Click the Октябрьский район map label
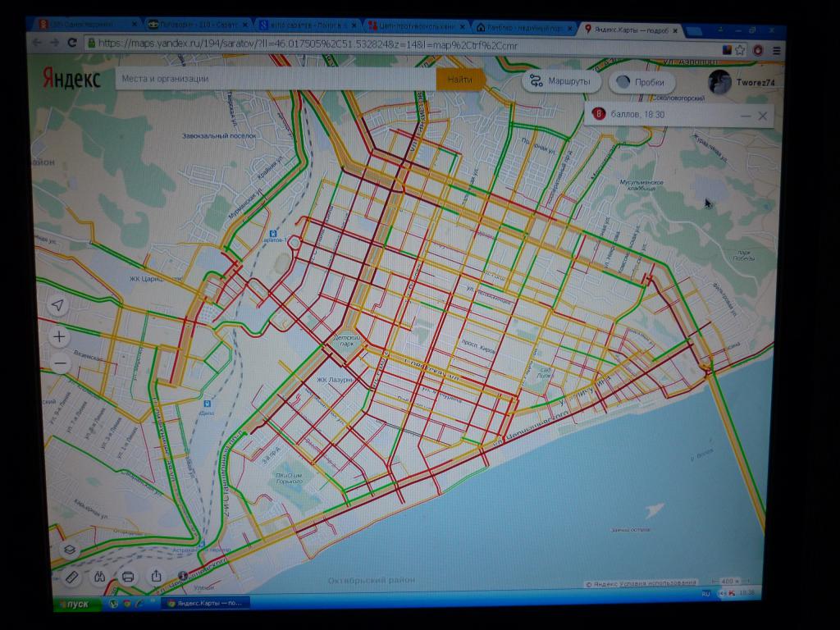The image size is (840, 630). [372, 580]
